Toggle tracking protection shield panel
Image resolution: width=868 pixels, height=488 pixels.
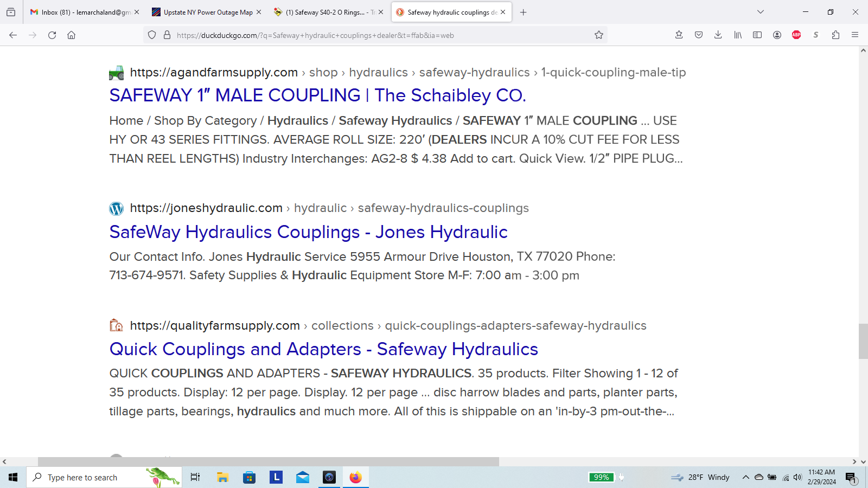tap(152, 35)
